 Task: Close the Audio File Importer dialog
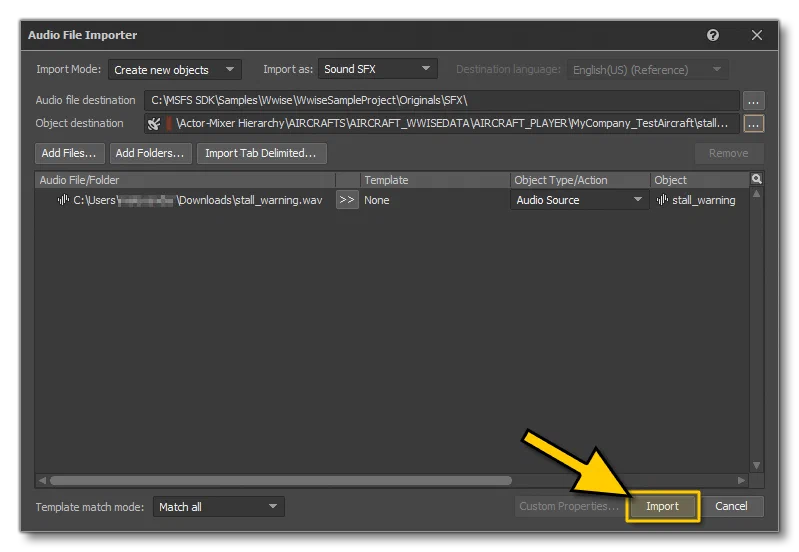[757, 35]
